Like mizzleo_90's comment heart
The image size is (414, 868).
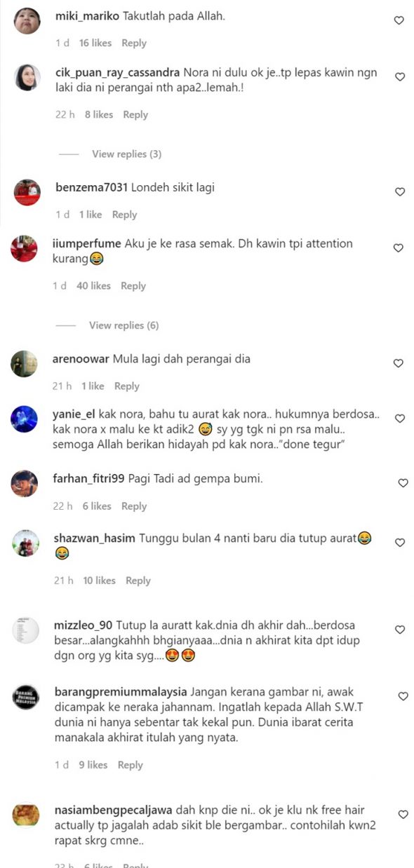point(400,630)
